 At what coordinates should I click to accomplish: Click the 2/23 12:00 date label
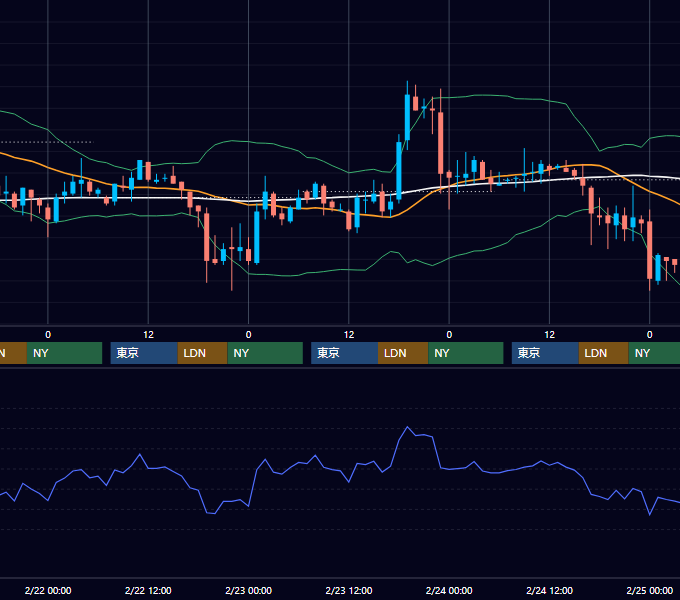(x=349, y=590)
